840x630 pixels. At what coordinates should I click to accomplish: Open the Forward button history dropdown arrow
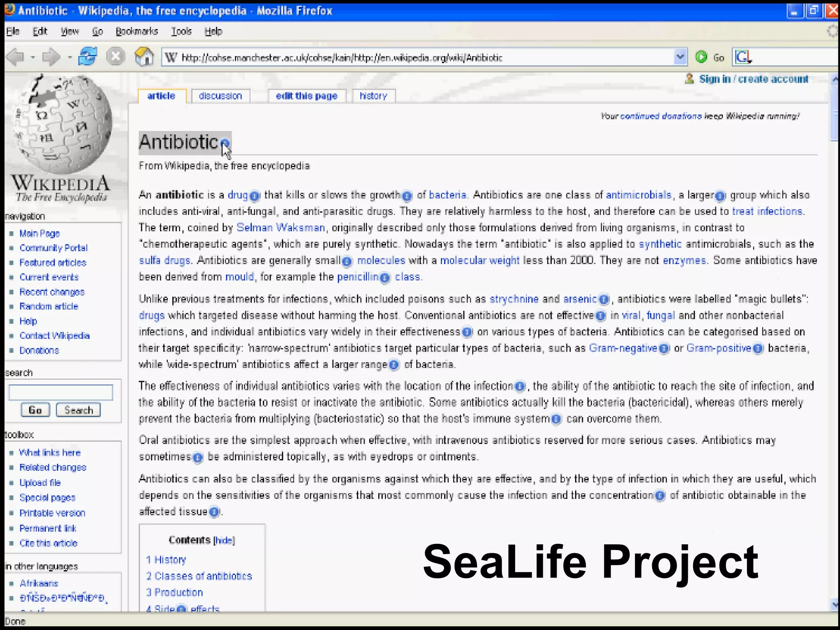click(x=69, y=57)
